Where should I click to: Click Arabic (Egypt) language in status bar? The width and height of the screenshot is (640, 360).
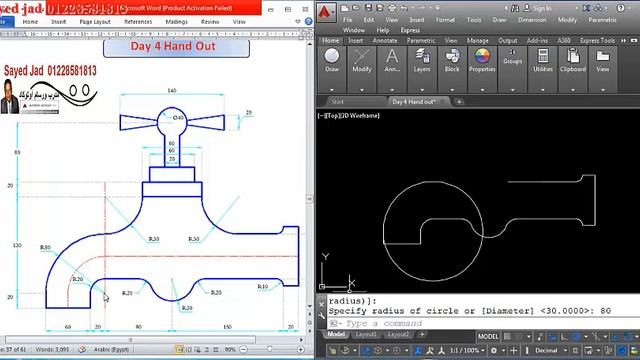click(x=111, y=349)
